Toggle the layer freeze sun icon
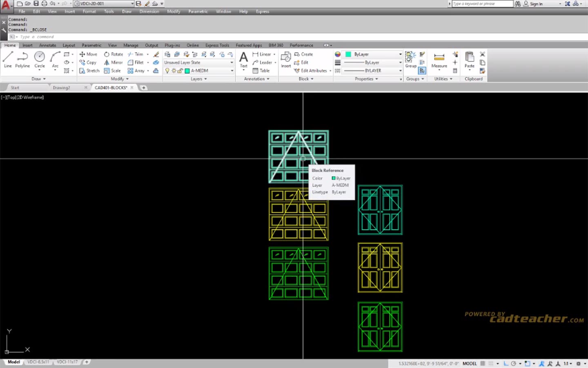The width and height of the screenshot is (588, 368). 173,70
